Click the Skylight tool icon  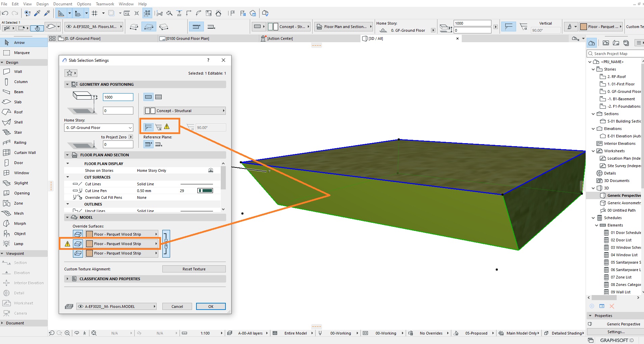[x=6, y=183]
